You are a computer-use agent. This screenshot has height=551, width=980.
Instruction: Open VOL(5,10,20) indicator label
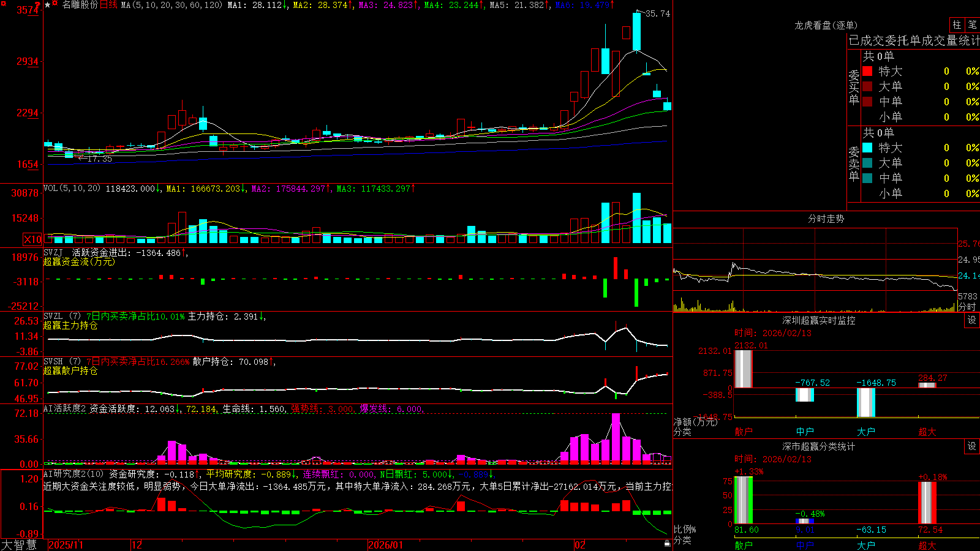point(72,189)
